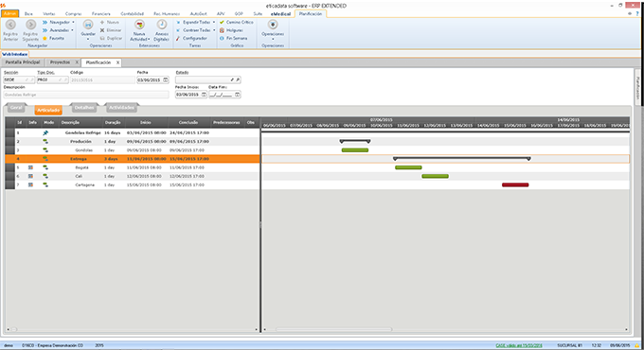Click the CASE license link in status bar
This screenshot has height=350, width=644.
pyautogui.click(x=519, y=345)
